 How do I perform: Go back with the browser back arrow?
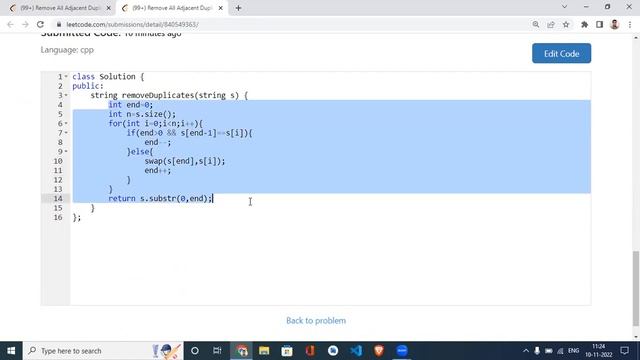point(10,24)
